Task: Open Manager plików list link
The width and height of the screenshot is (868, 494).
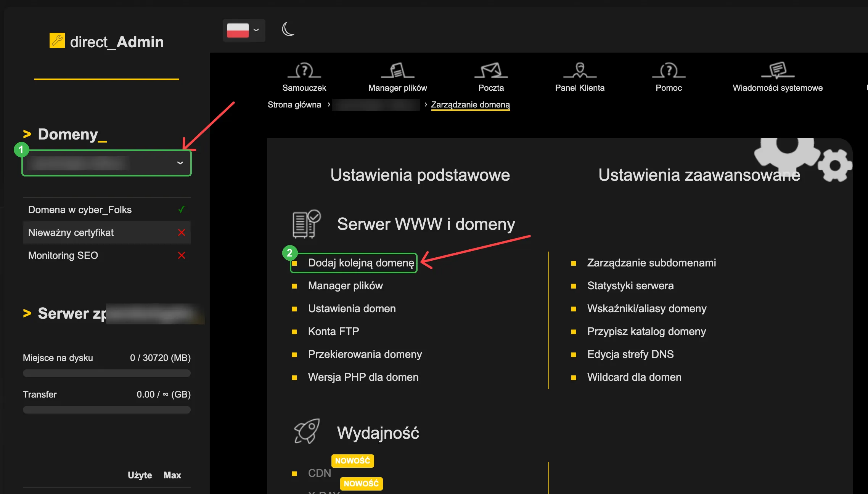Action: click(x=345, y=286)
